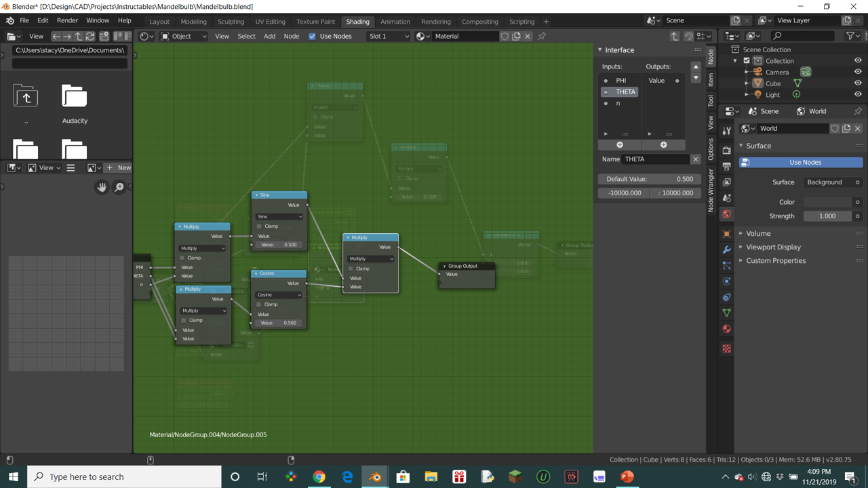Viewport: 868px width, 488px height.
Task: Hide Collection with its eye icon
Action: pos(858,61)
